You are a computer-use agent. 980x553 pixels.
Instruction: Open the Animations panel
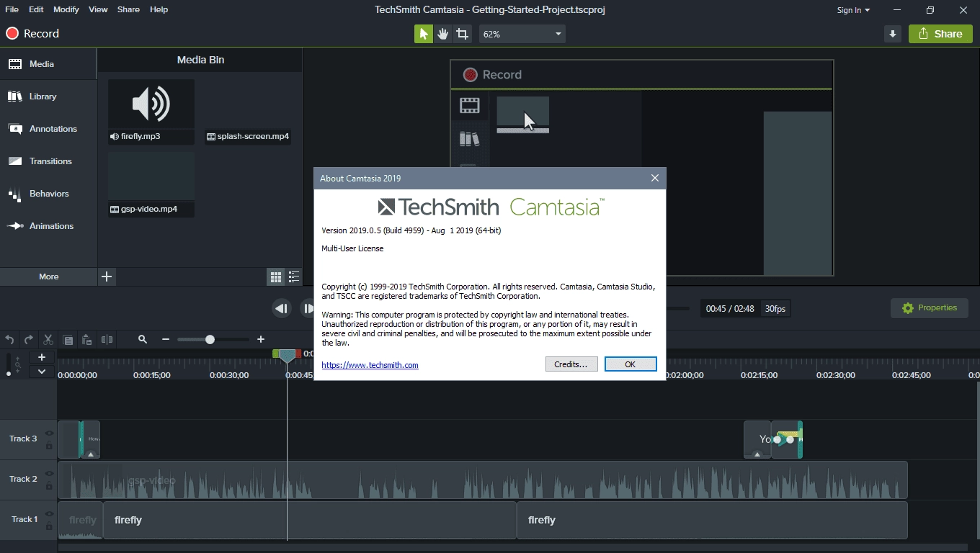[48, 226]
